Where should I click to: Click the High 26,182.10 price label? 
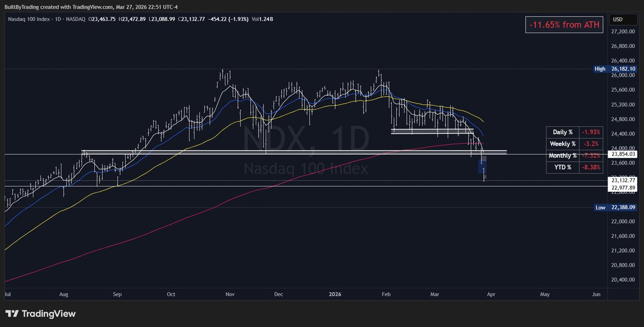616,69
